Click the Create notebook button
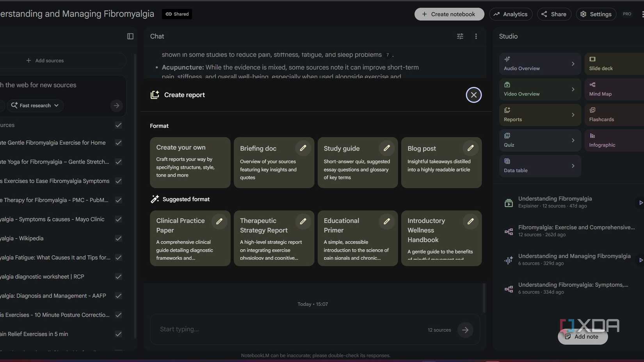The height and width of the screenshot is (362, 644). click(x=449, y=14)
